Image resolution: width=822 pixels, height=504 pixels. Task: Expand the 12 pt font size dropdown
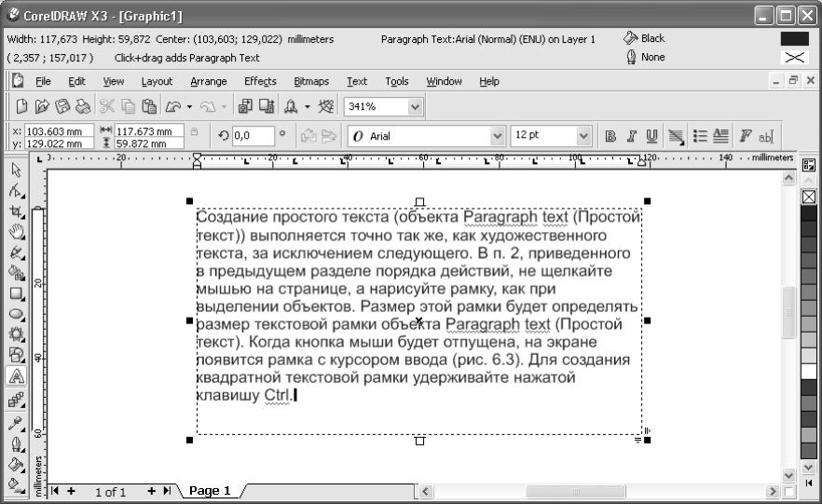click(583, 136)
